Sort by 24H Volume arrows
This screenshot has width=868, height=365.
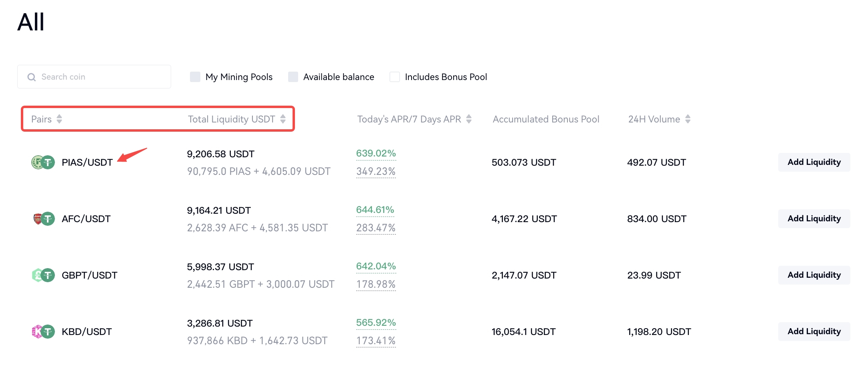688,119
